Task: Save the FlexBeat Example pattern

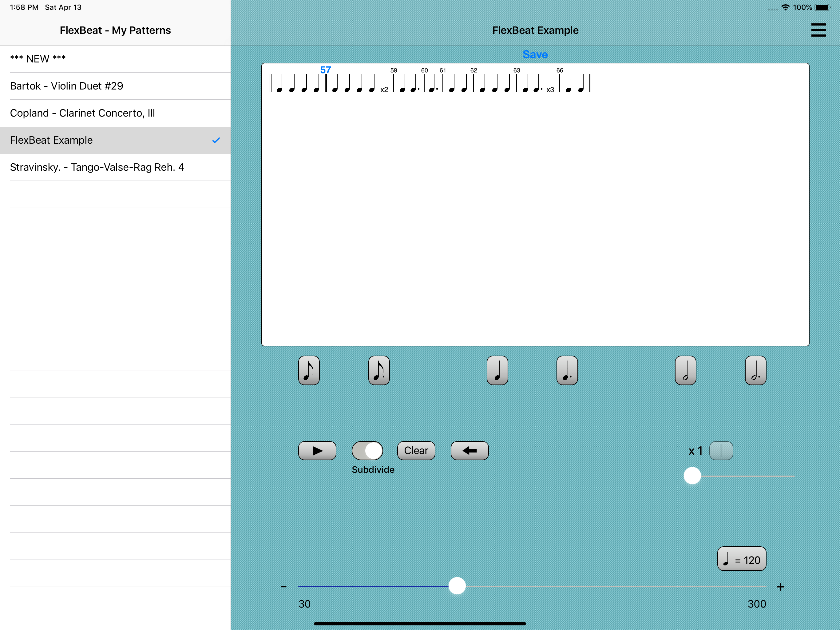Action: click(535, 54)
